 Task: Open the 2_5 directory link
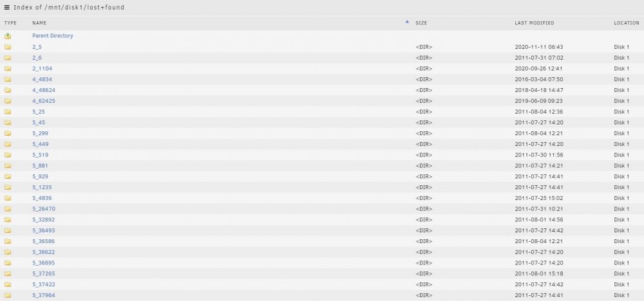(37, 47)
